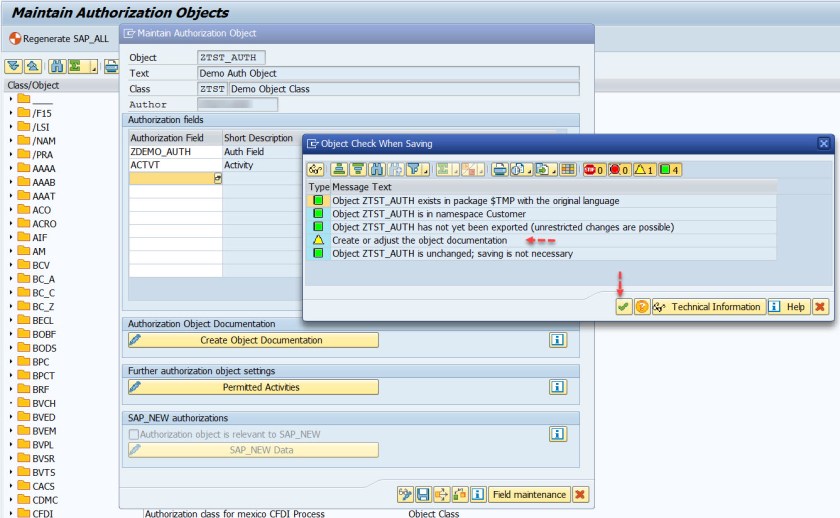This screenshot has height=518, width=840.
Task: Toggle 'Authorization object is relevant to SAP_NEW' checkbox
Action: point(134,434)
